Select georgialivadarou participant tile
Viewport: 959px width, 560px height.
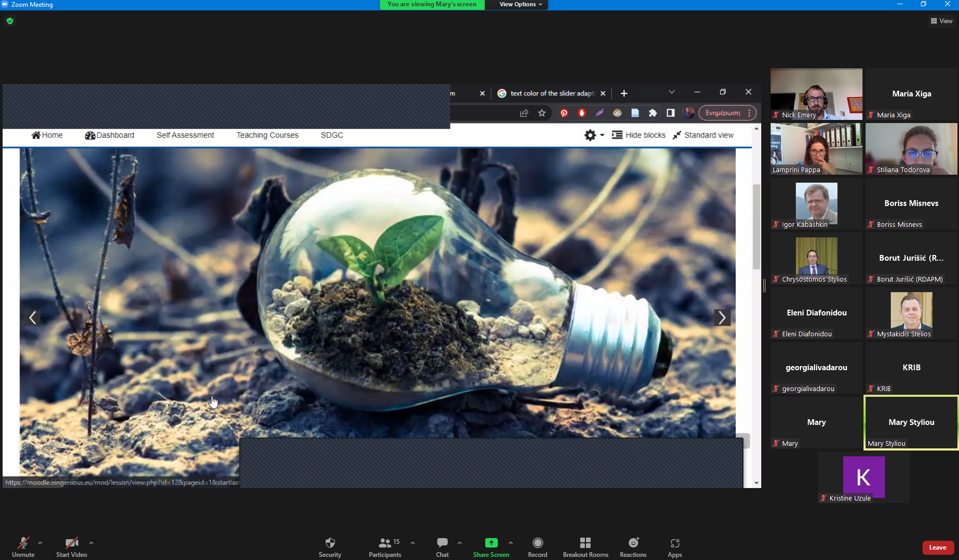(x=816, y=368)
